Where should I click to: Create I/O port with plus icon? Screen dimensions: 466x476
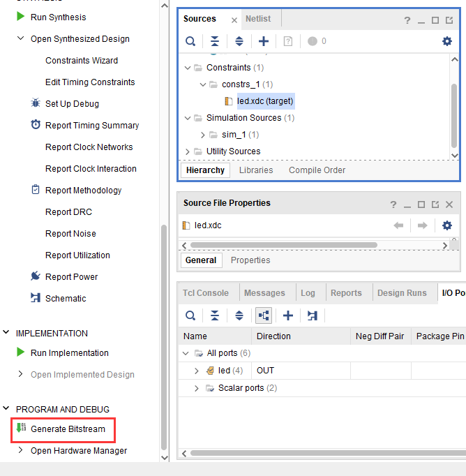click(288, 315)
